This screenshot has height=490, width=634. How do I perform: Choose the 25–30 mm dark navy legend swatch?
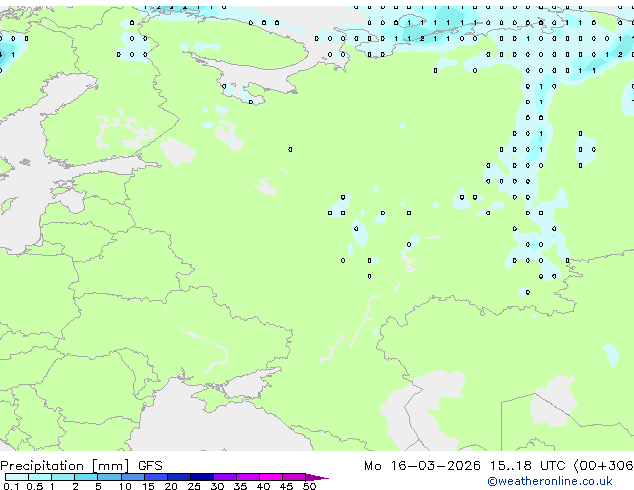[202, 477]
